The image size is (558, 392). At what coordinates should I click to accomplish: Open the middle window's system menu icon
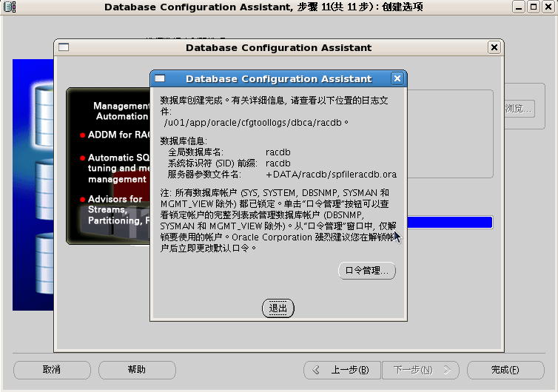(x=64, y=47)
